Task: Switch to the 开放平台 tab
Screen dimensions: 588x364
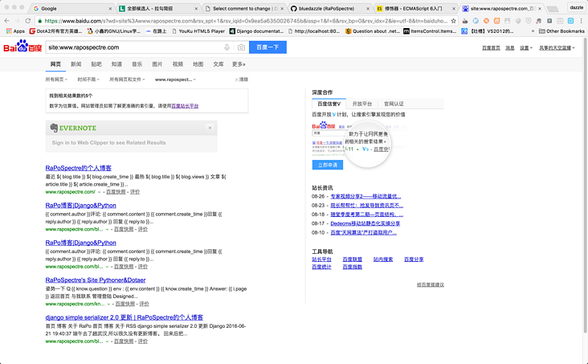Action: coord(361,104)
